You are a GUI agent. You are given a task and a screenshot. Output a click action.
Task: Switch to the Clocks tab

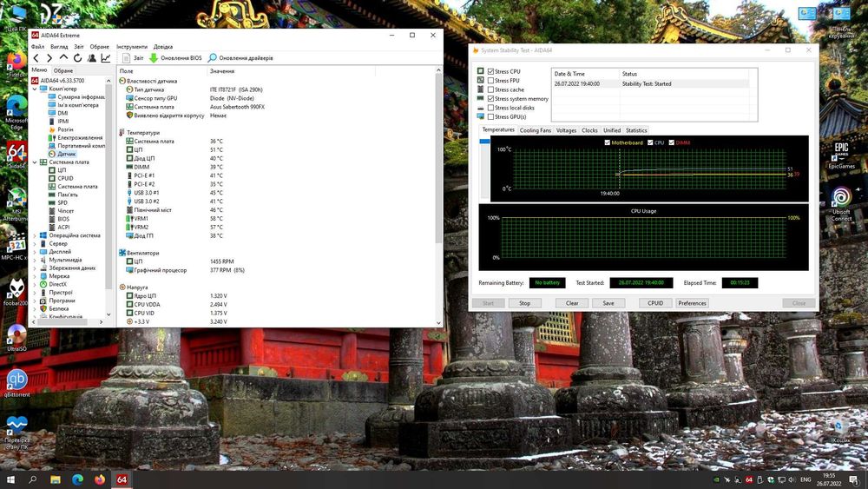(x=589, y=130)
